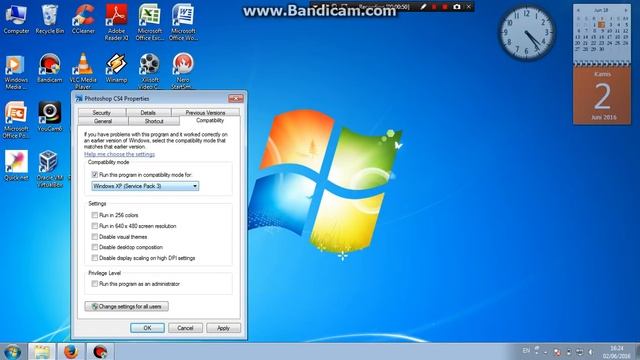Click the Bandicam pencil draw icon
Viewport: 640px width, 360px height.
423,7
